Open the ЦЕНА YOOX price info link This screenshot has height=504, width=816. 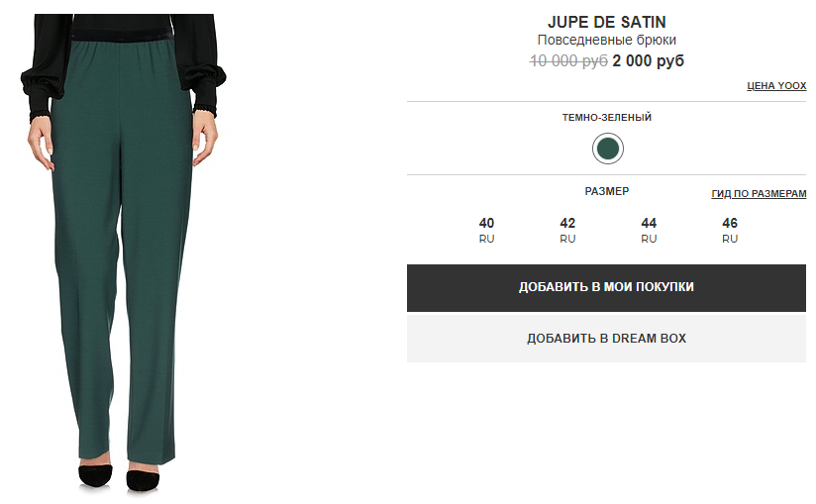tap(776, 86)
